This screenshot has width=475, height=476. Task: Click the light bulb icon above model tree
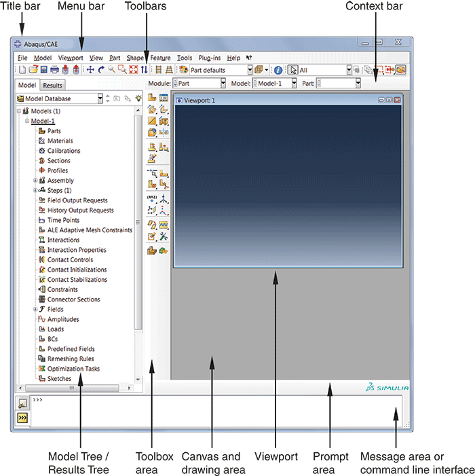tap(139, 98)
